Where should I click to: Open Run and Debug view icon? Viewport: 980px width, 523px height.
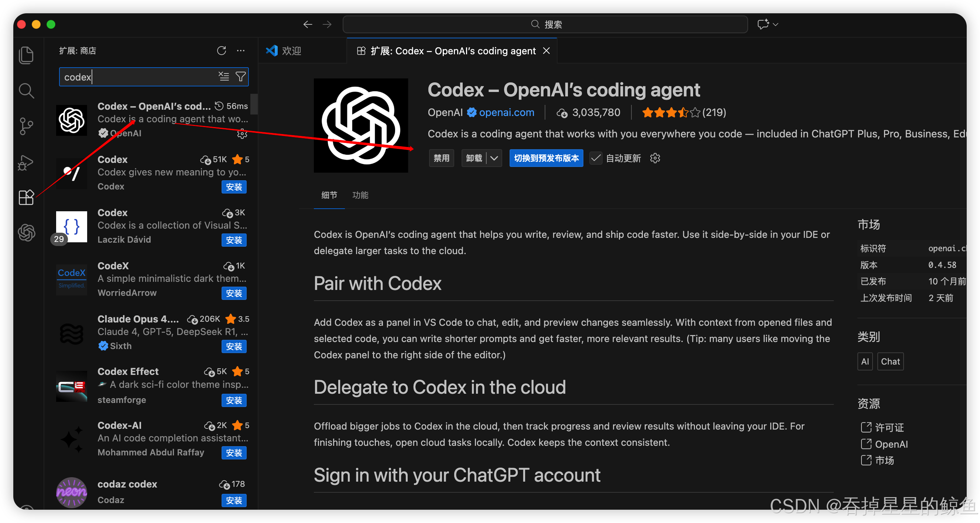(x=26, y=163)
